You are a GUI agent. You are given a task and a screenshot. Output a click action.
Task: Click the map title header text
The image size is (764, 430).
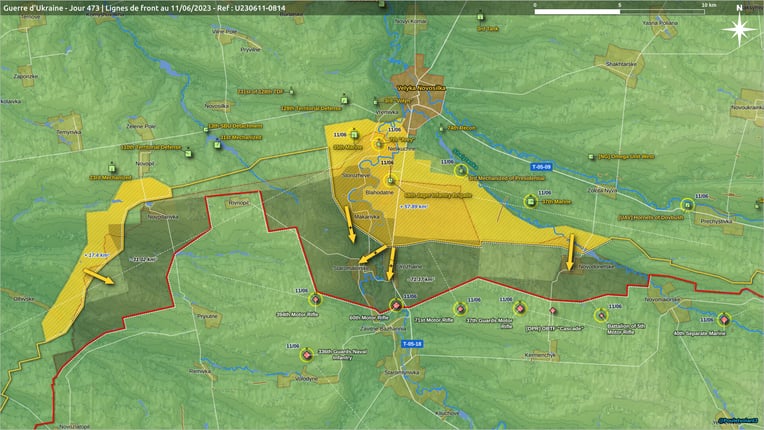(x=144, y=8)
